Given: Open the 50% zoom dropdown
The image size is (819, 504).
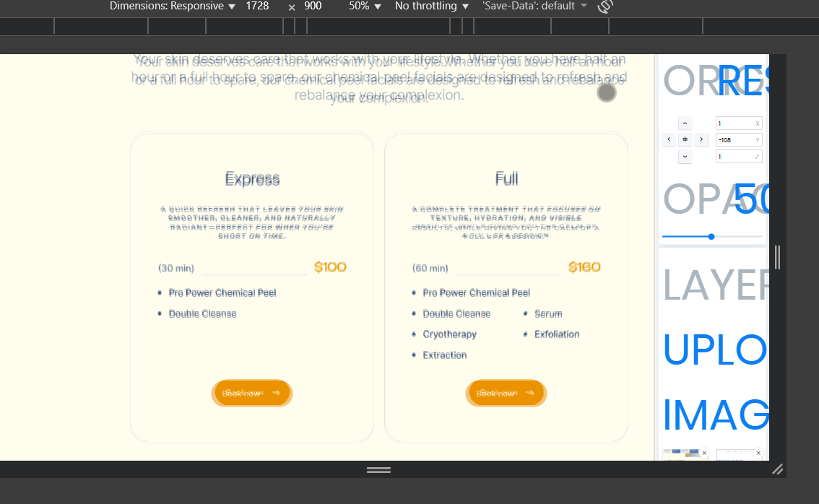Looking at the screenshot, I should pyautogui.click(x=365, y=6).
